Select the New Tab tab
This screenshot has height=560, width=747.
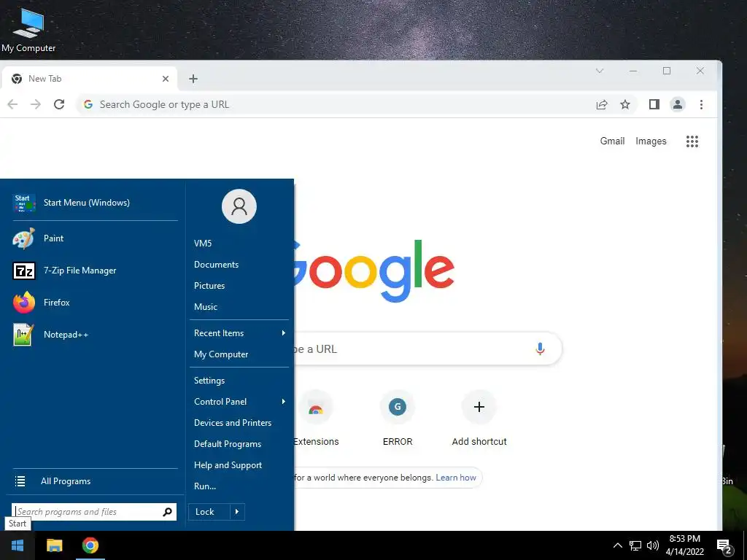(x=90, y=79)
